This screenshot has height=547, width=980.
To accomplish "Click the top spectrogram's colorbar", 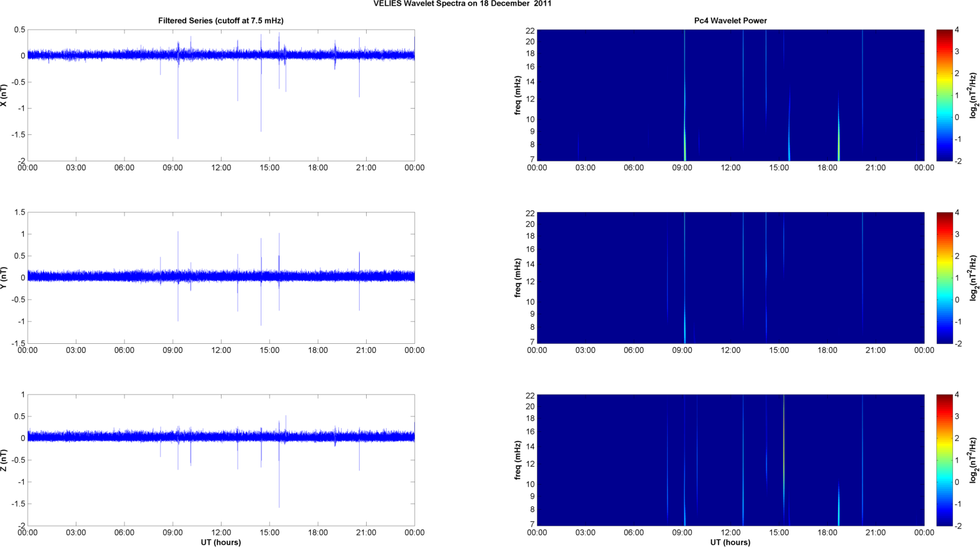I will point(944,95).
